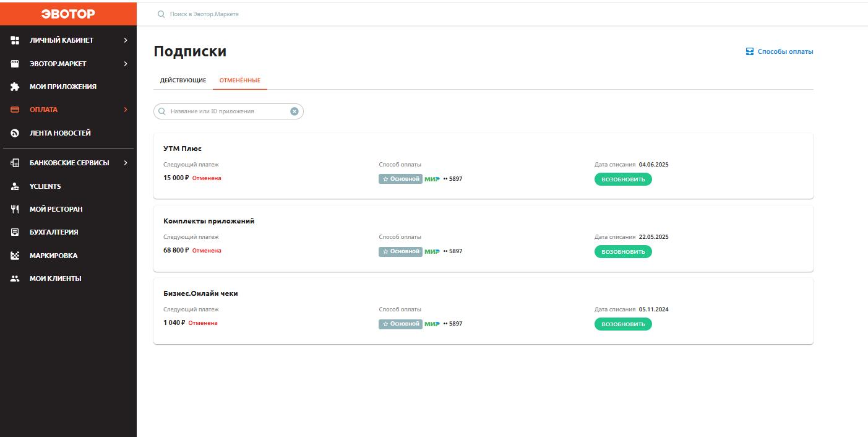Click the Оплата card icon
This screenshot has width=868, height=437.
pos(15,110)
